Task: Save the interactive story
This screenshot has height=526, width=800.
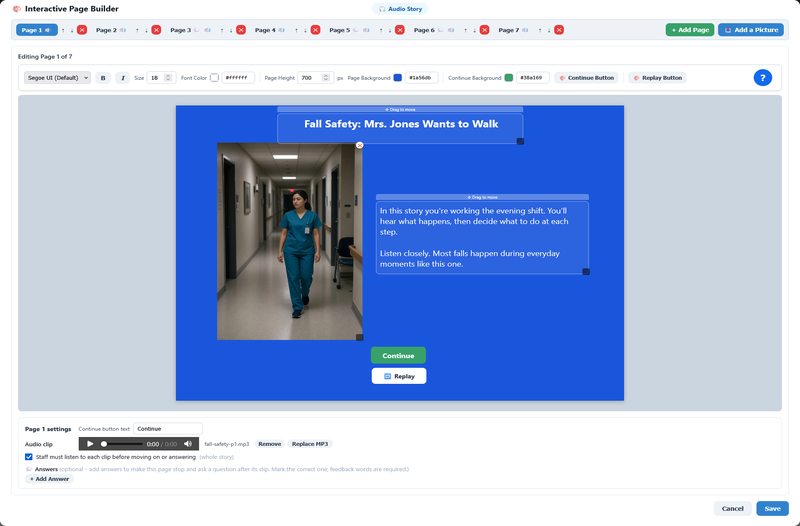Action: (x=772, y=508)
